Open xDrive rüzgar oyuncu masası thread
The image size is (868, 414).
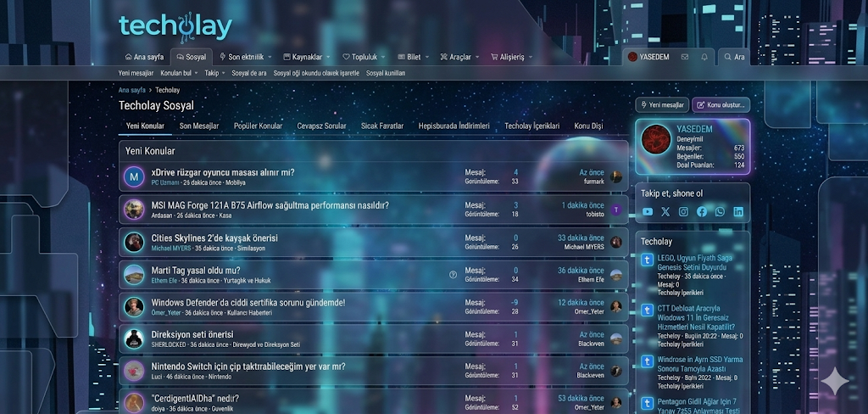point(223,172)
